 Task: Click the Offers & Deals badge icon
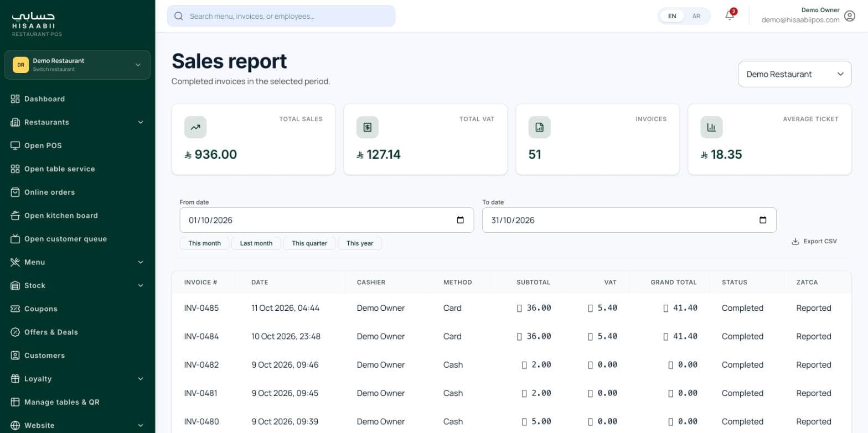click(x=15, y=332)
